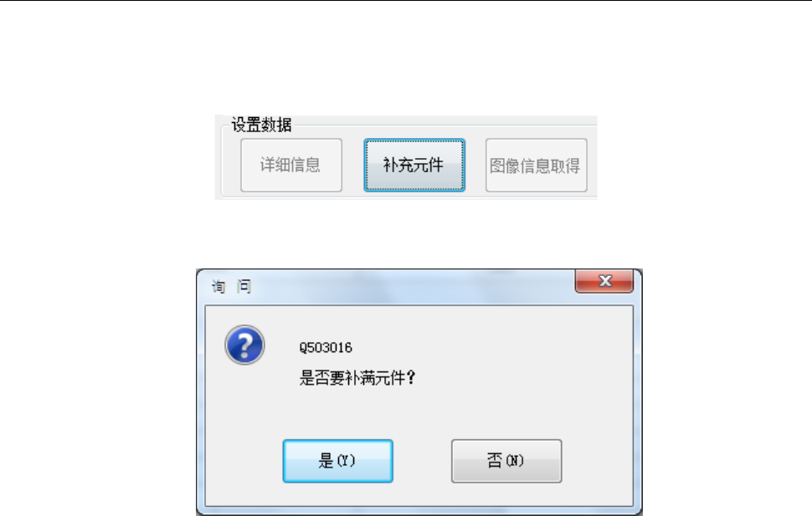Click the 图像信息取得 button
This screenshot has height=516, width=812.
(x=536, y=165)
